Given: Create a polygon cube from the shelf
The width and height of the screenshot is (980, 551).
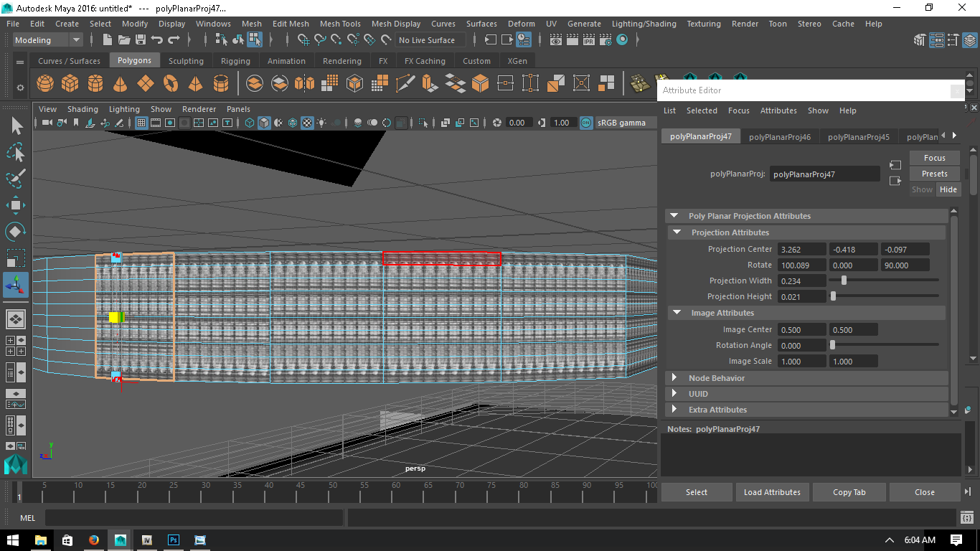Looking at the screenshot, I should tap(70, 84).
